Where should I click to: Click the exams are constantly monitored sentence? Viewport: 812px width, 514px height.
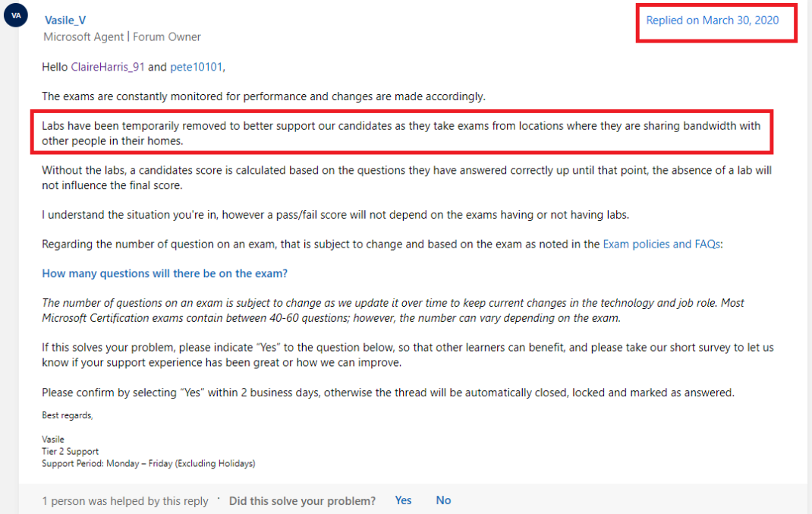tap(263, 96)
